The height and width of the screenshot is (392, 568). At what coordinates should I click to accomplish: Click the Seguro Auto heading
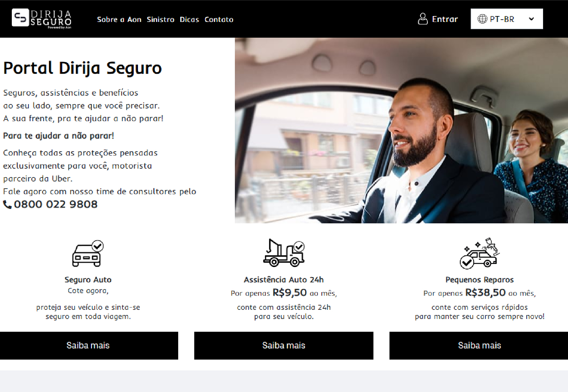[88, 280]
